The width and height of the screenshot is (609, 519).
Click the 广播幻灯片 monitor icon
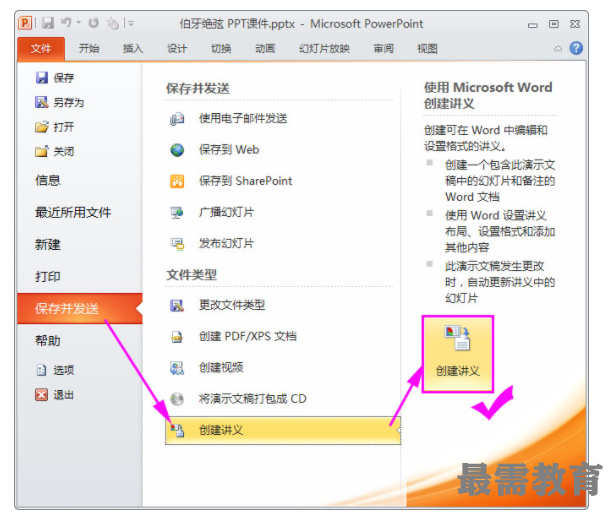177,212
